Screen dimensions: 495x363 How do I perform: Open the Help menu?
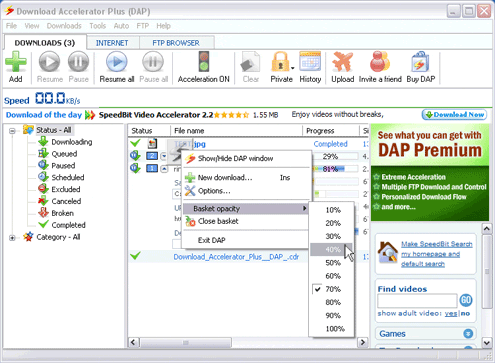(163, 26)
